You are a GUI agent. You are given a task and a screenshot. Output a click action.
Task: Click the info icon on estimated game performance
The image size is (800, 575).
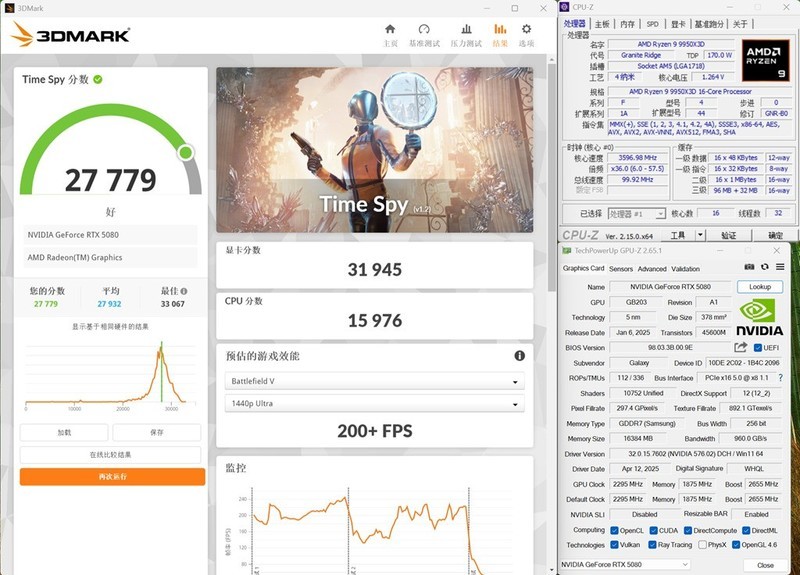click(x=519, y=356)
